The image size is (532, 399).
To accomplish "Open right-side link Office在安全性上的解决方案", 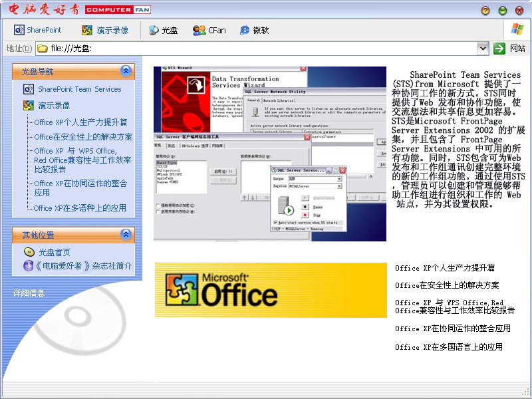I will pos(447,285).
